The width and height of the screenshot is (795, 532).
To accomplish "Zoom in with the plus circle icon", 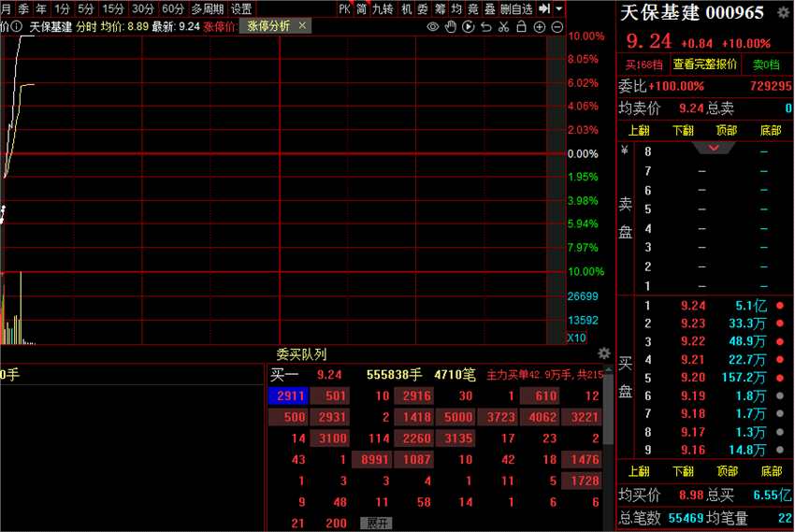I will pos(540,27).
